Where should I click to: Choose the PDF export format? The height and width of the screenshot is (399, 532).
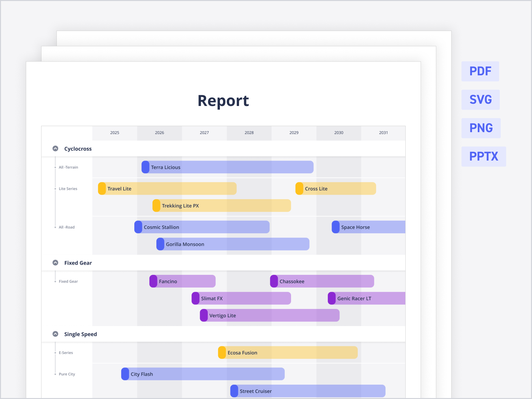[x=480, y=71]
